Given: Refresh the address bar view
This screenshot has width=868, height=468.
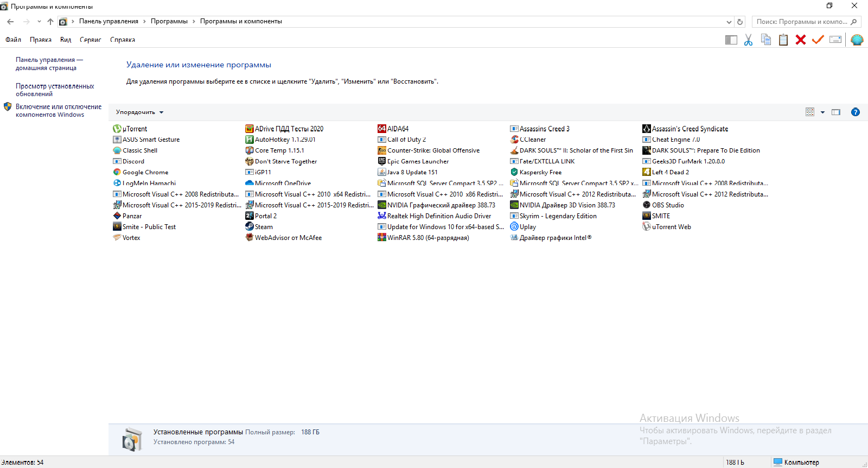Looking at the screenshot, I should 740,22.
